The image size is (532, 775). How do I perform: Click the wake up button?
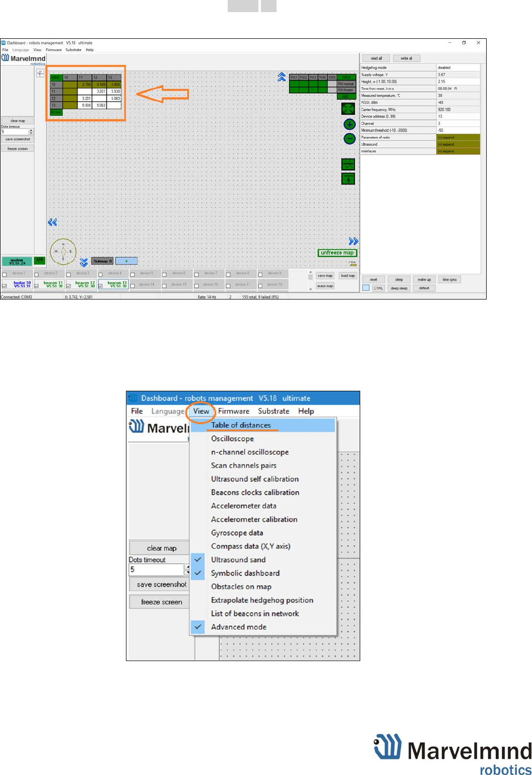(424, 279)
